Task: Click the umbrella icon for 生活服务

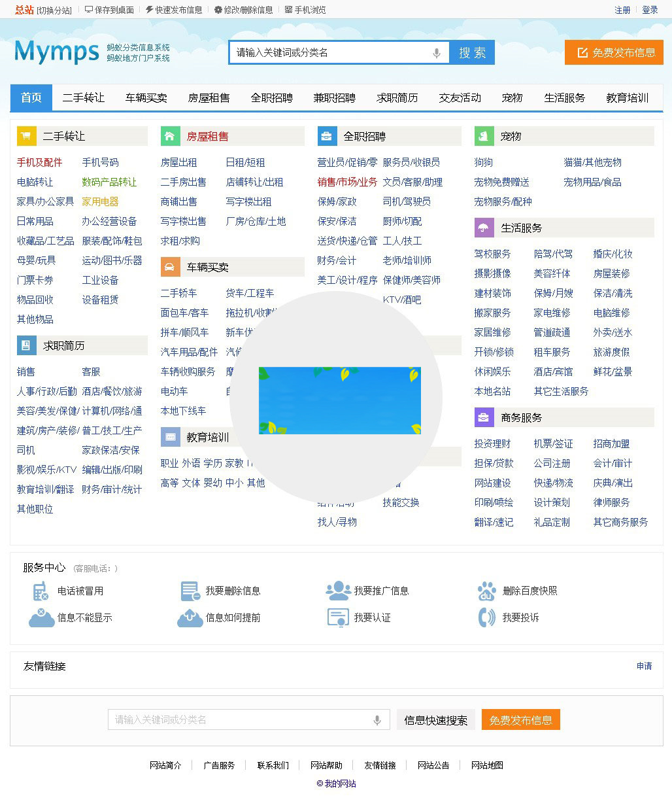Action: pos(483,227)
